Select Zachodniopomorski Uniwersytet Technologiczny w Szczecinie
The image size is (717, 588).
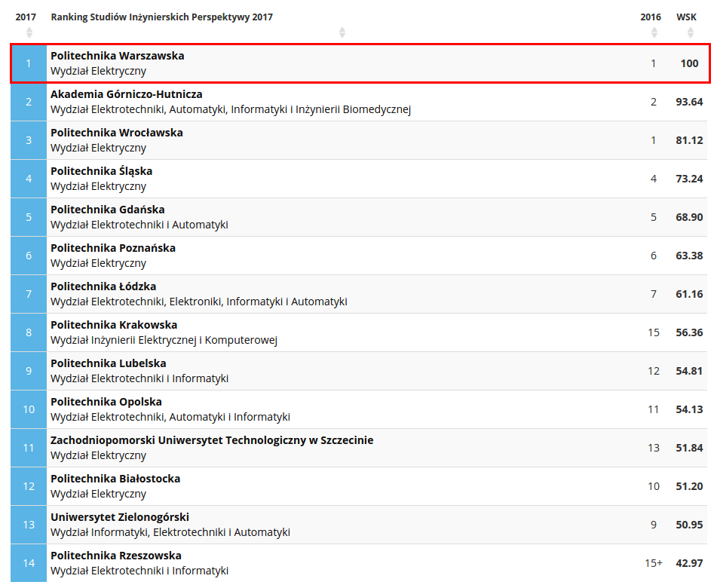[212, 439]
